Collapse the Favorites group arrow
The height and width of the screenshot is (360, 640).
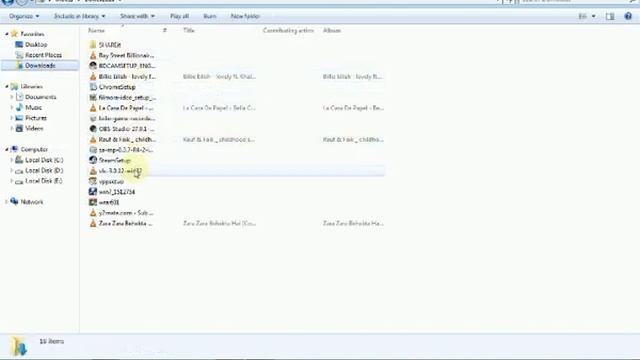(x=7, y=34)
